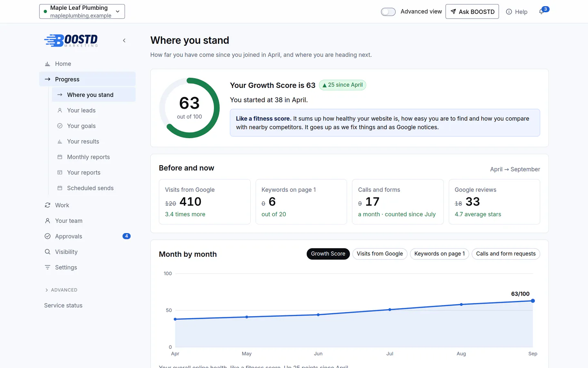
Task: Select the Growth Score chart tab
Action: (328, 254)
